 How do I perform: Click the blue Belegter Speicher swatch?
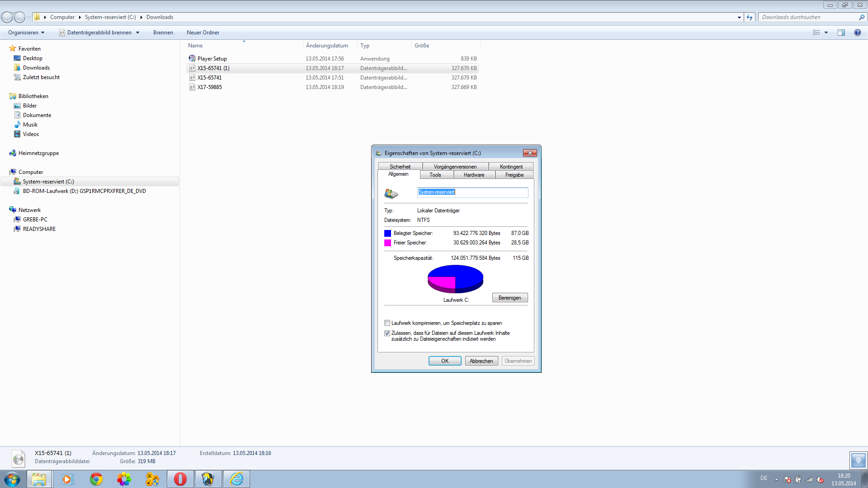coord(387,233)
